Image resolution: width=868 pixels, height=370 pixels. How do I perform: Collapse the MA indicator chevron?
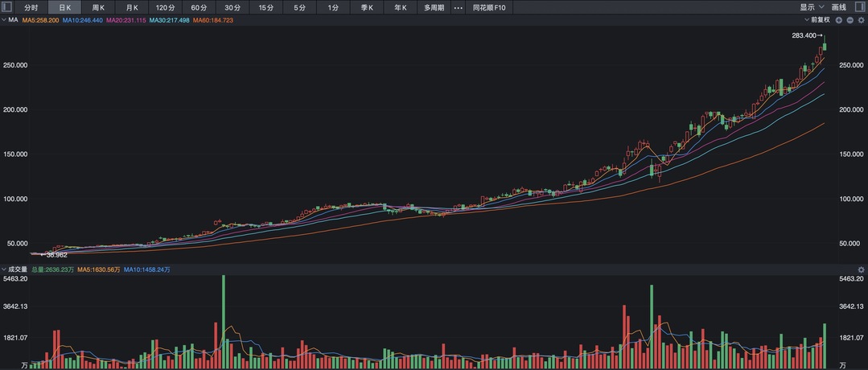click(4, 20)
